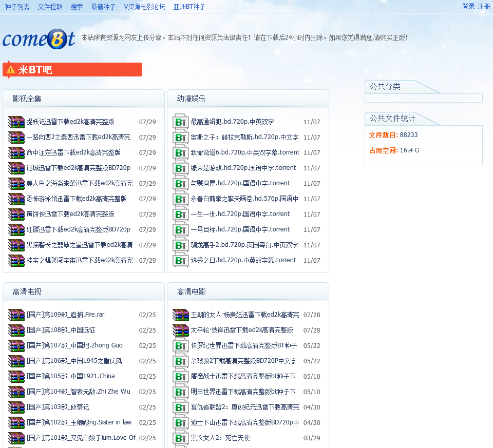Image resolution: width=493 pixels, height=448 pixels.
Task: Open 黑猫警长之翡翠之星 torrent link
Action: [80, 245]
